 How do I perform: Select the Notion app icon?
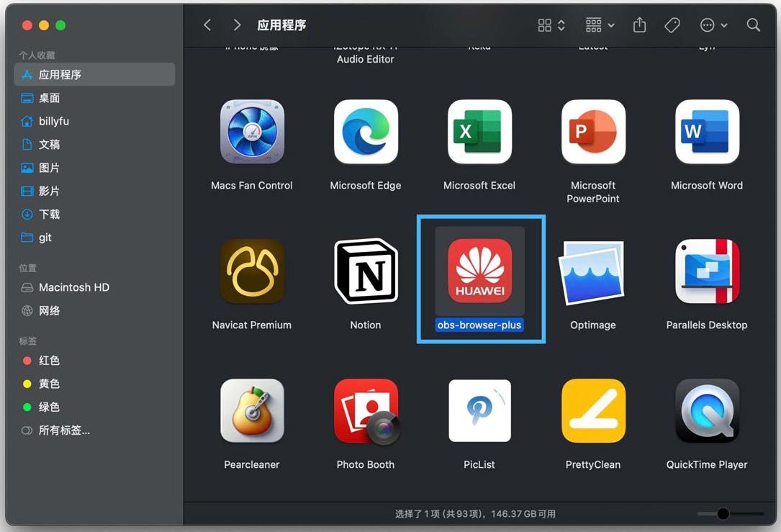pos(366,271)
